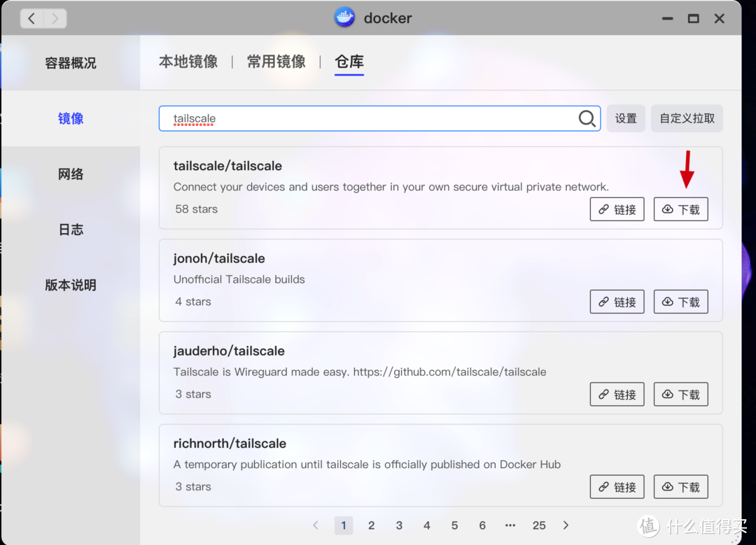The width and height of the screenshot is (756, 545).
Task: Go to next results page chevron
Action: point(566,525)
